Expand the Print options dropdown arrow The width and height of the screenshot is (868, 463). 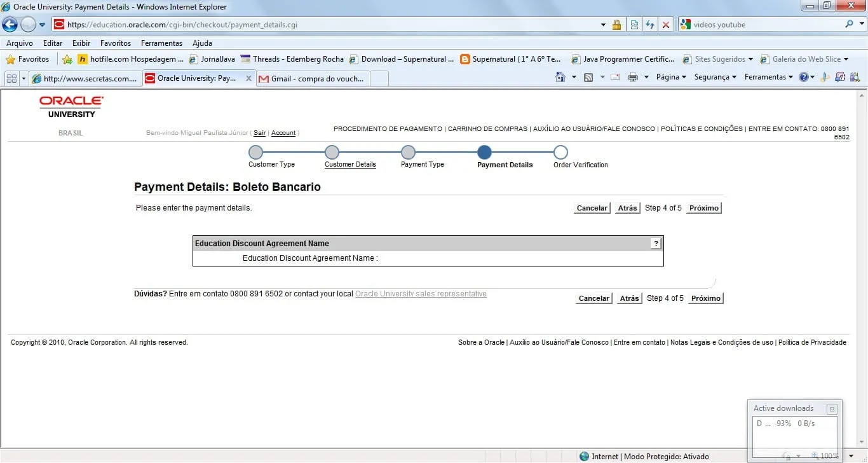[646, 77]
